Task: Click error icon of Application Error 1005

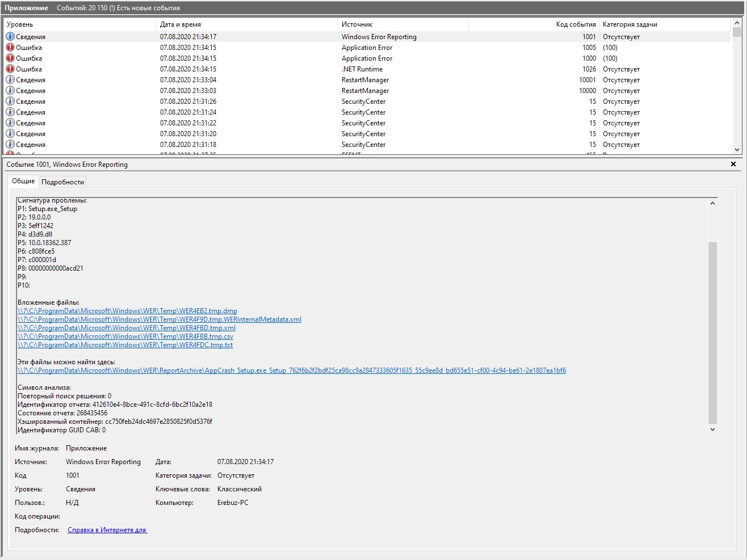Action: [10, 48]
